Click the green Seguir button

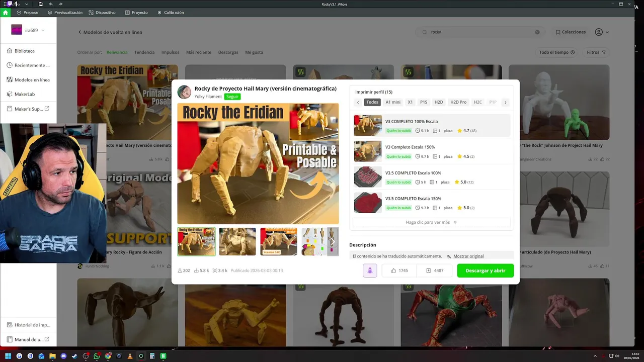[x=232, y=97]
